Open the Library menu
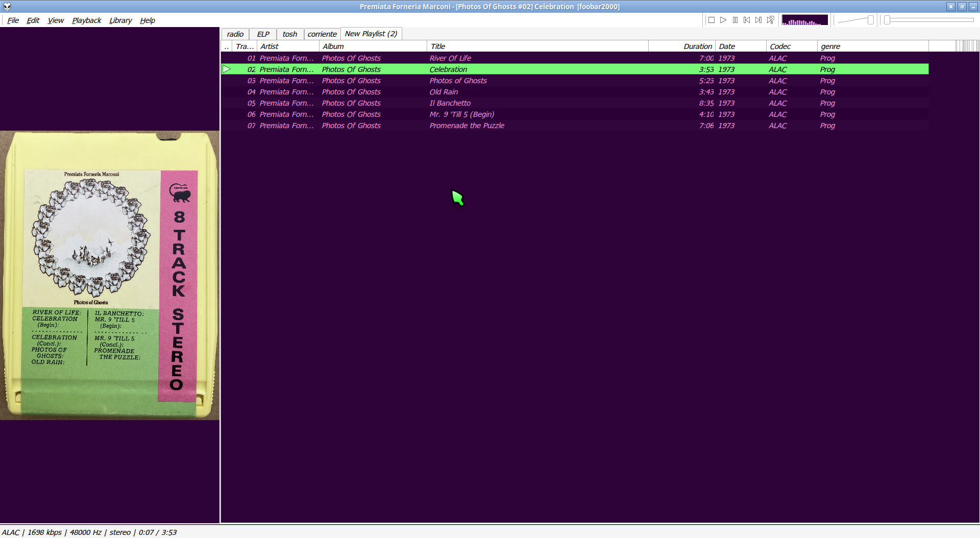The width and height of the screenshot is (980, 538). point(120,20)
